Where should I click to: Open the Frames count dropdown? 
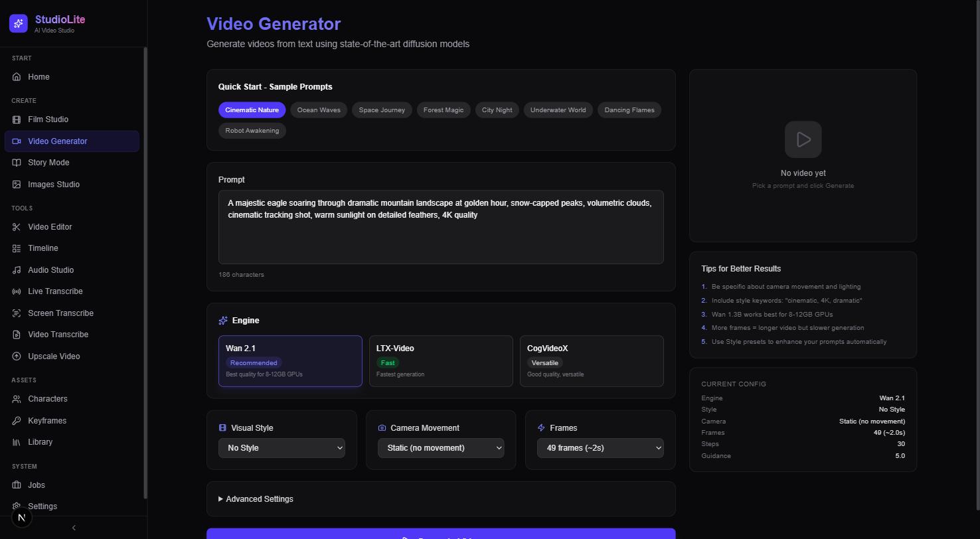pyautogui.click(x=600, y=448)
